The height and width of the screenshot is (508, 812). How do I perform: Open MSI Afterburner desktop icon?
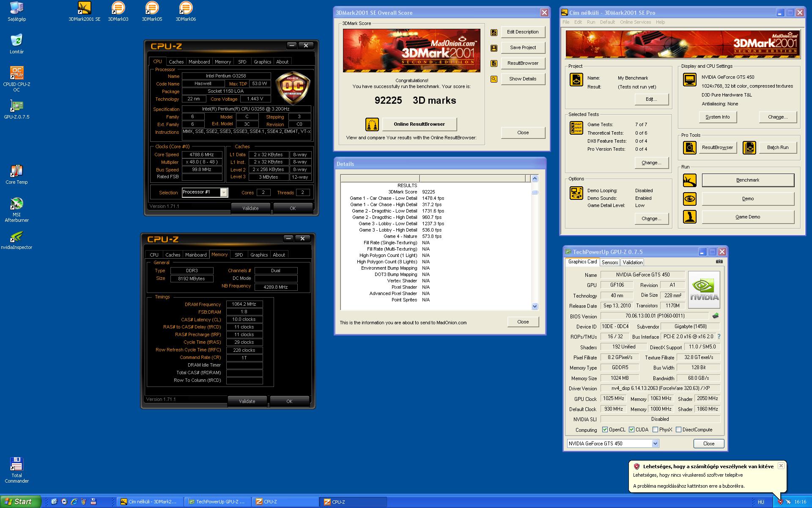16,204
